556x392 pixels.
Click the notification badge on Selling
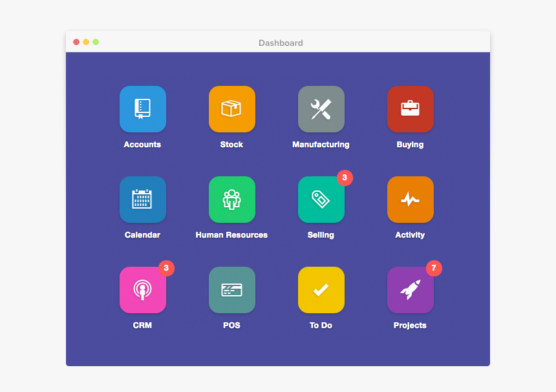tap(345, 178)
